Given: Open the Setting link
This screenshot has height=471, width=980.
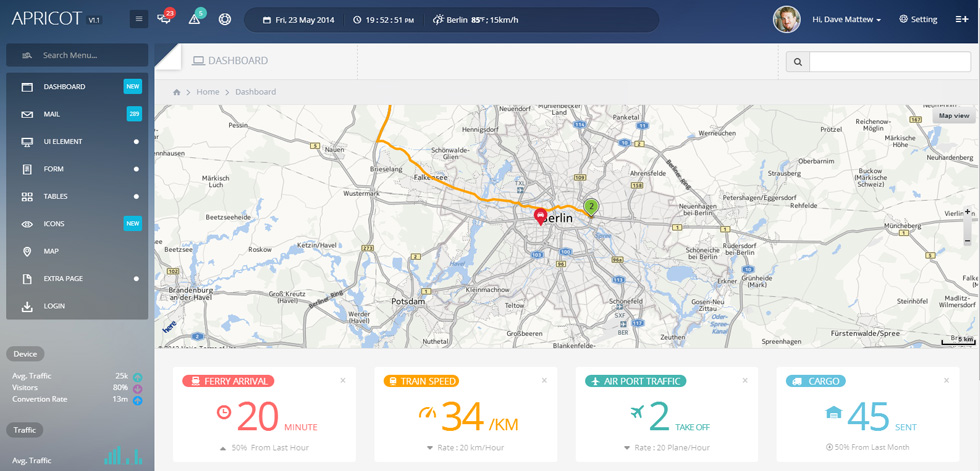Looking at the screenshot, I should [918, 19].
